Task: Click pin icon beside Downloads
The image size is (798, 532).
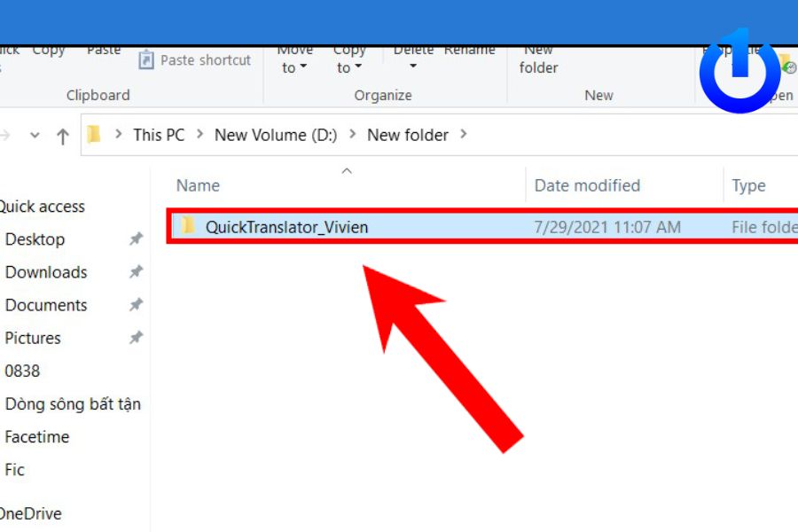Action: (136, 272)
